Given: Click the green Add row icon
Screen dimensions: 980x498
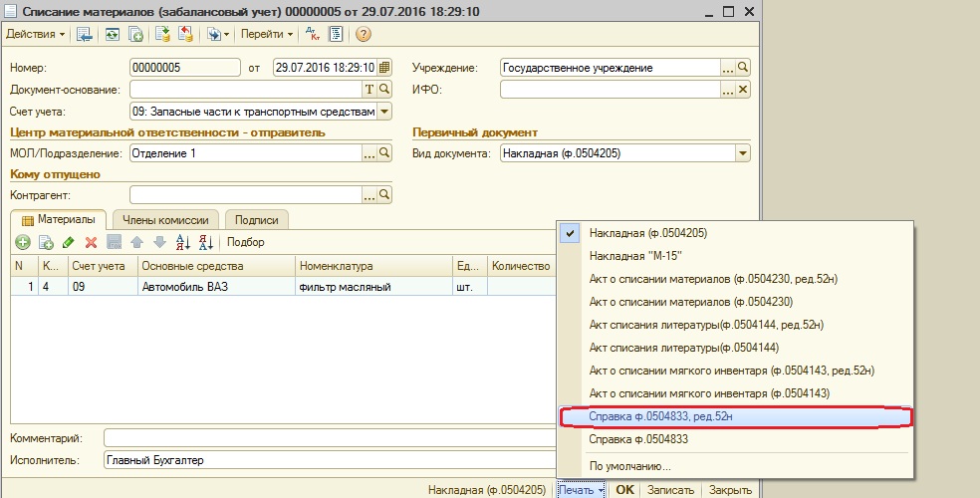Looking at the screenshot, I should tap(22, 242).
